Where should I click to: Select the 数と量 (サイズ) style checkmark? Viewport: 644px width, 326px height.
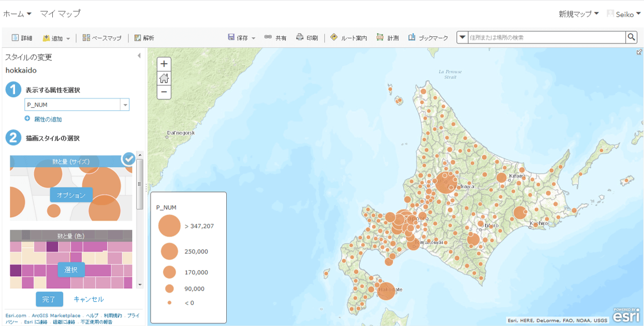(128, 159)
